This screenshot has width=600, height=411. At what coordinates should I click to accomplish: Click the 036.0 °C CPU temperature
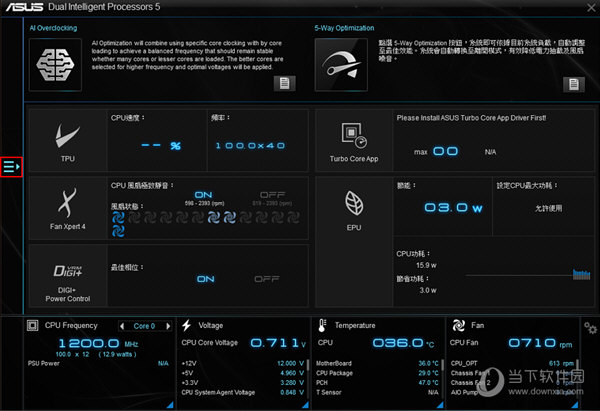coord(404,343)
